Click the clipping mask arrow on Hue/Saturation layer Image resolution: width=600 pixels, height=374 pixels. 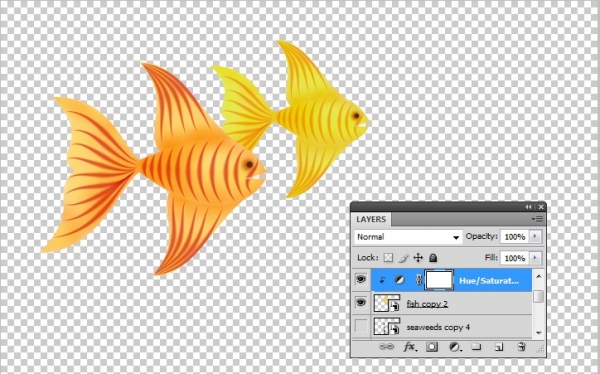point(382,280)
